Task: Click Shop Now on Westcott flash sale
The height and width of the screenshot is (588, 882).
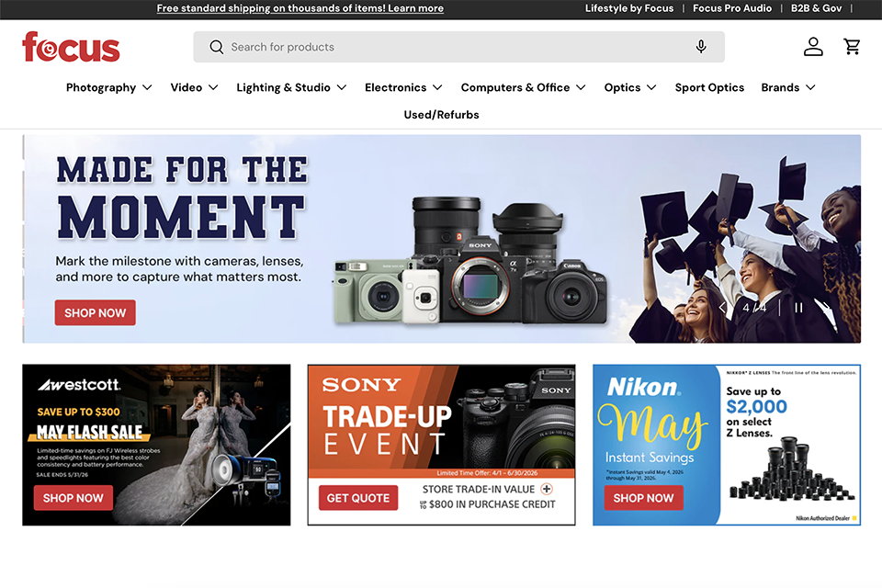Action: (x=73, y=498)
